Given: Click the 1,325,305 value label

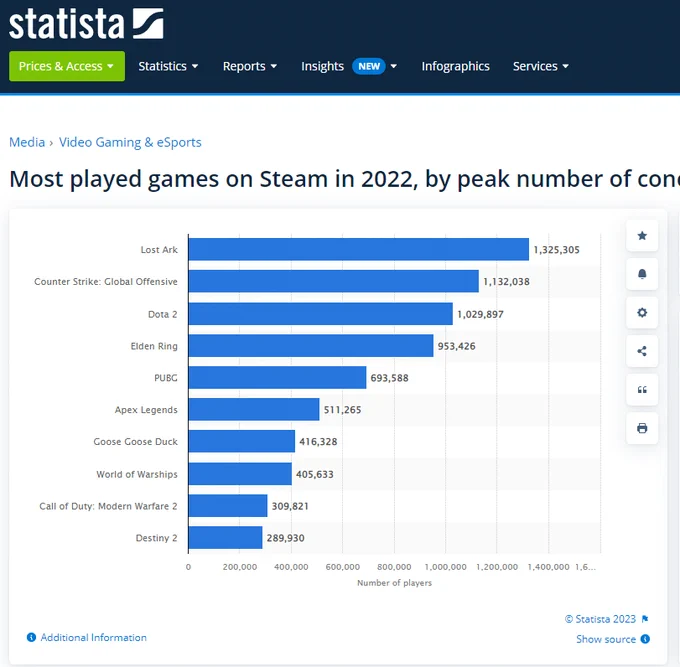Looking at the screenshot, I should point(556,250).
